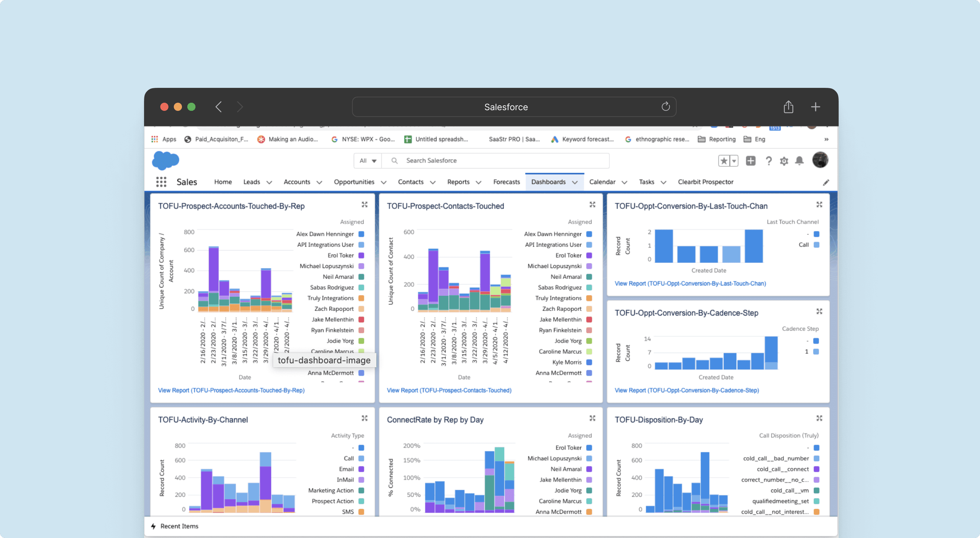Expand TOFU-Oppt-Conversion-By-Cadence-Step fullscreen

[x=820, y=311]
